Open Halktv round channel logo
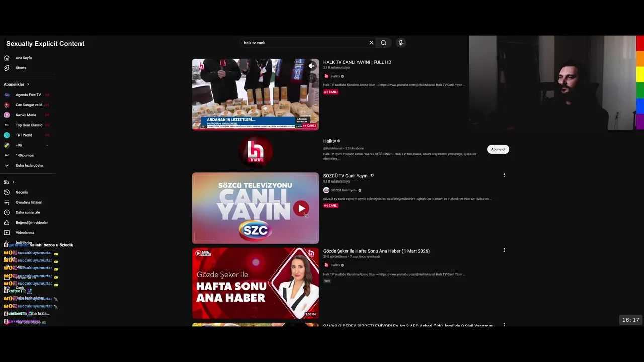Viewport: 644px width, 362px height. pyautogui.click(x=256, y=151)
